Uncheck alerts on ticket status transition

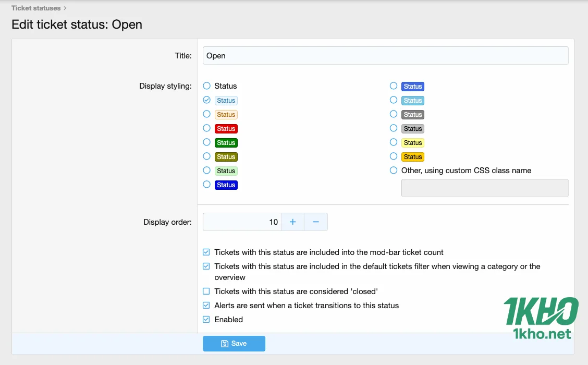206,306
